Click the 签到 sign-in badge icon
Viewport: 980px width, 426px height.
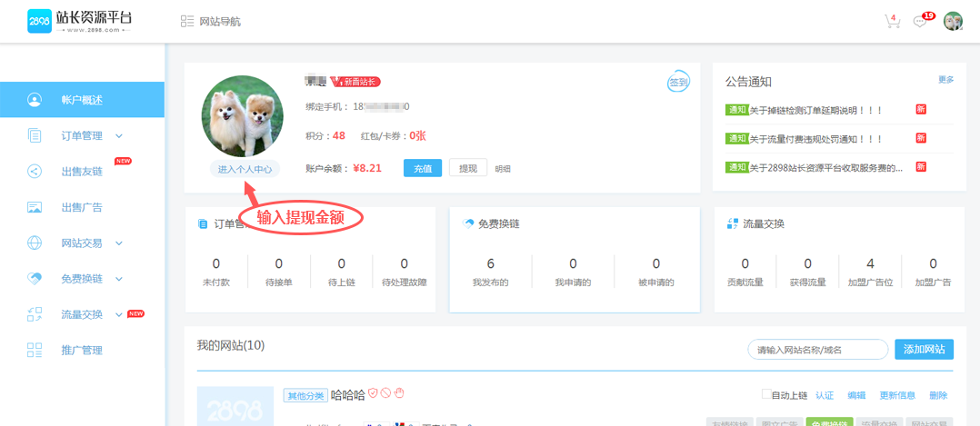678,82
